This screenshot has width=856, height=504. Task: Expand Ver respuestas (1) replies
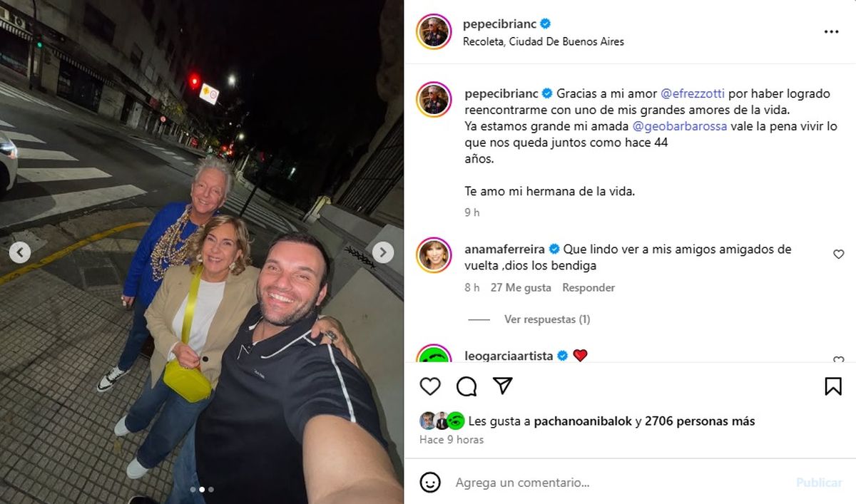point(547,319)
